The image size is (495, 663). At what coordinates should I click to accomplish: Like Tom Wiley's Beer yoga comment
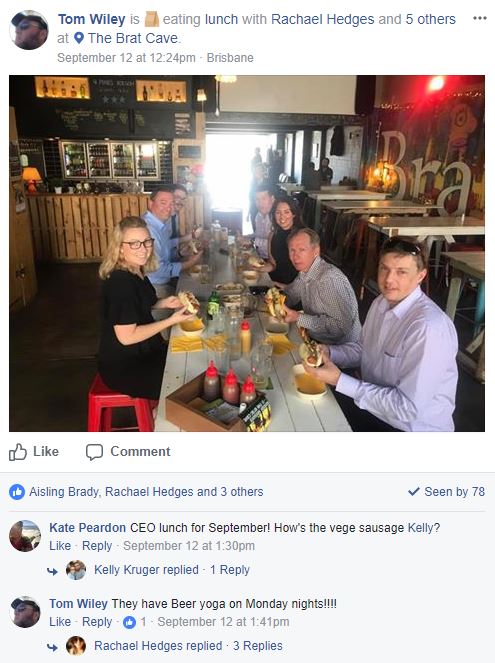[x=60, y=622]
